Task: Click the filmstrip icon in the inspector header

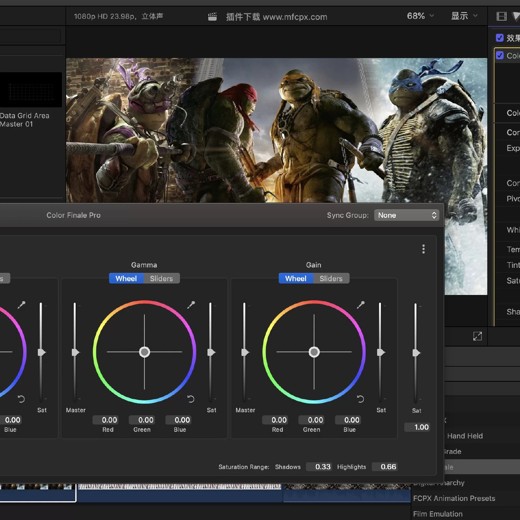Action: pos(501,16)
